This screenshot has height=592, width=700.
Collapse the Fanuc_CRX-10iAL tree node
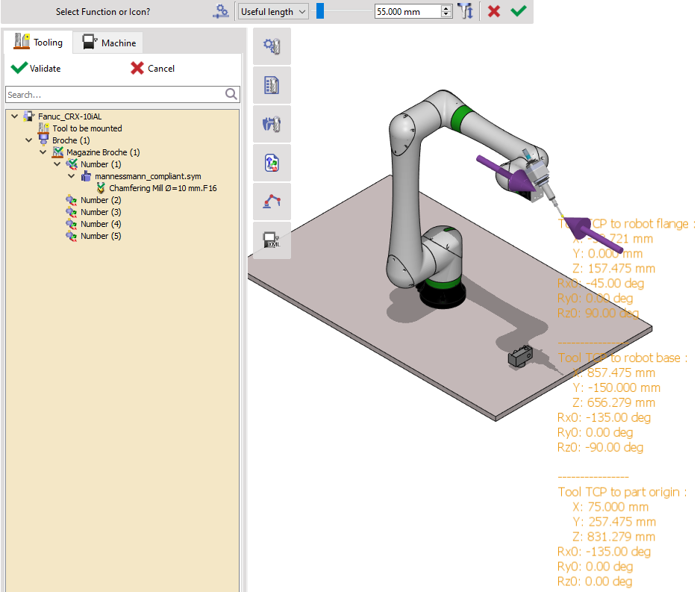coord(15,116)
